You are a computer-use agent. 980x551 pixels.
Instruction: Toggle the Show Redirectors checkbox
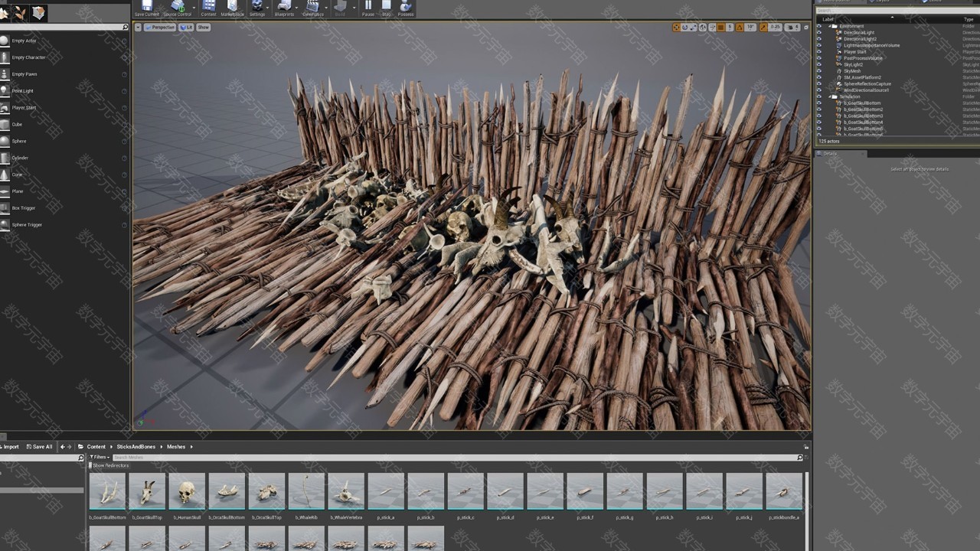(x=90, y=465)
